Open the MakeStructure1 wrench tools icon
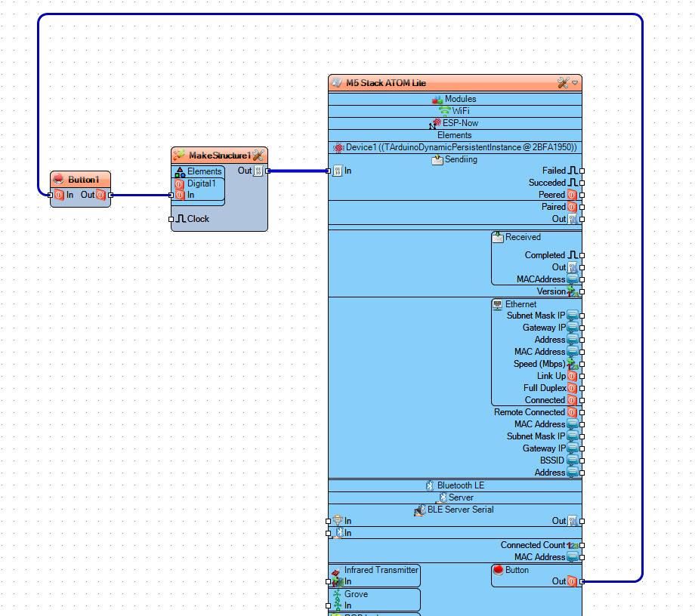The width and height of the screenshot is (695, 616). (258, 155)
